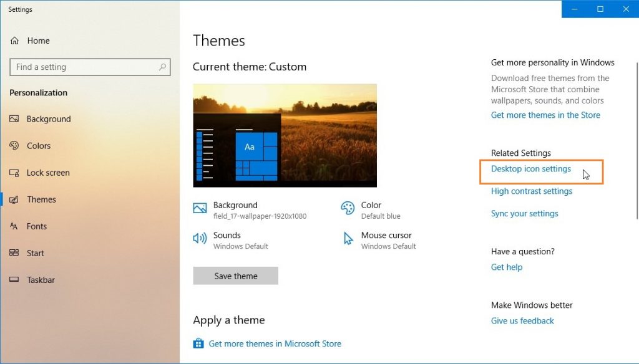
Task: Click the vertical scrollbar on the right
Action: pos(637,141)
